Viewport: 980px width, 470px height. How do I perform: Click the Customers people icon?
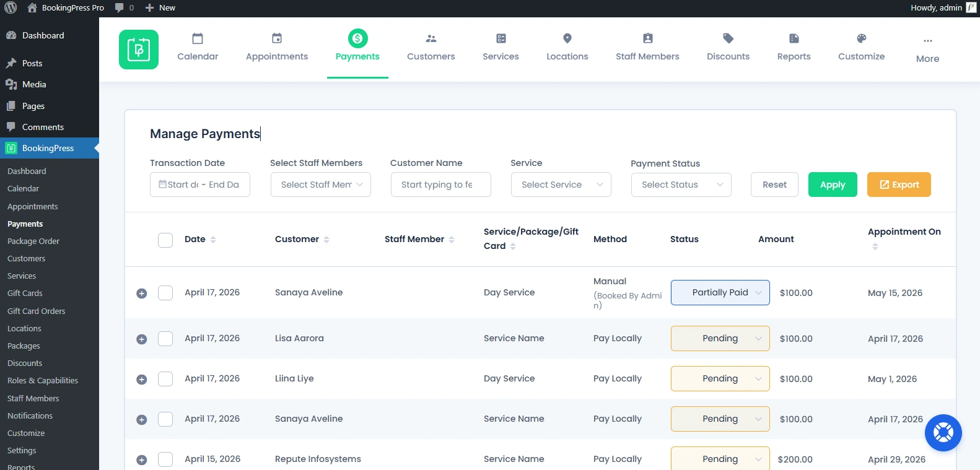431,38
